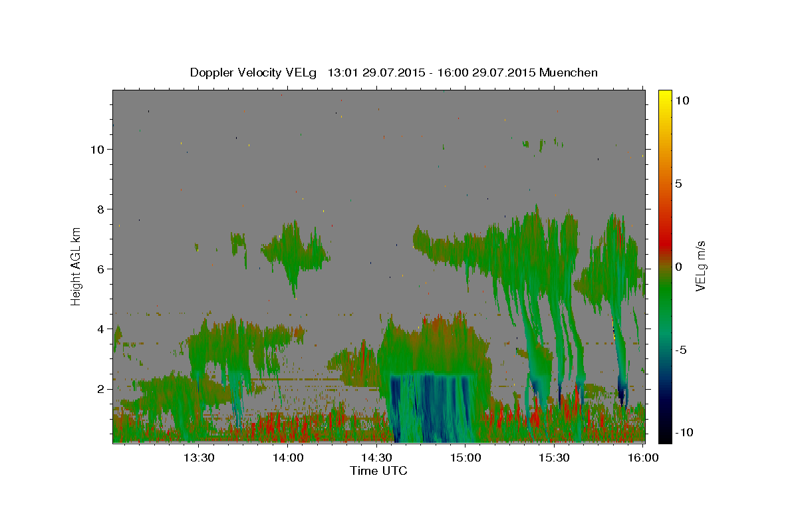The height and width of the screenshot is (532, 798).
Task: Click the 'Time UTC' axis label
Action: 378,471
